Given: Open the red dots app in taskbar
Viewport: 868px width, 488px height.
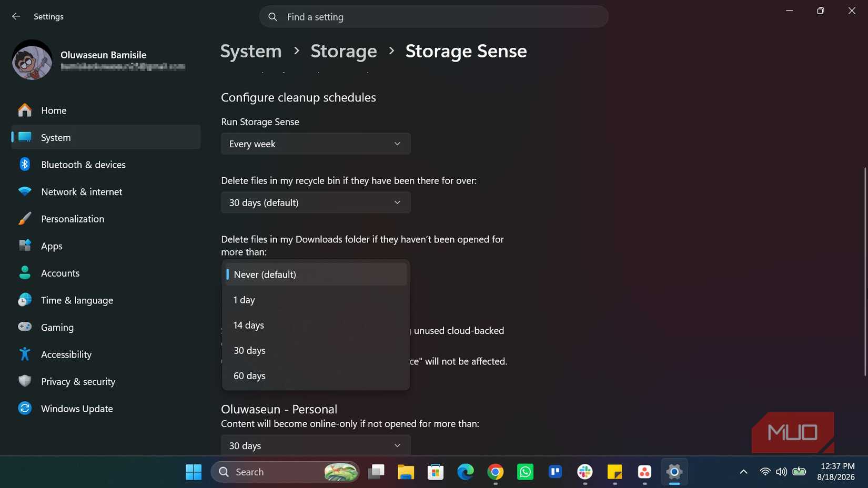Looking at the screenshot, I should pyautogui.click(x=644, y=472).
